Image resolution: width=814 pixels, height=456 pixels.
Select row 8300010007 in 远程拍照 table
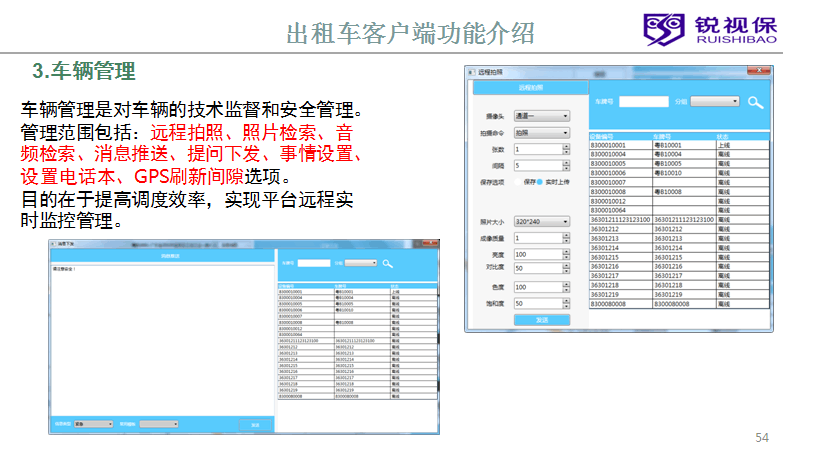[679, 182]
